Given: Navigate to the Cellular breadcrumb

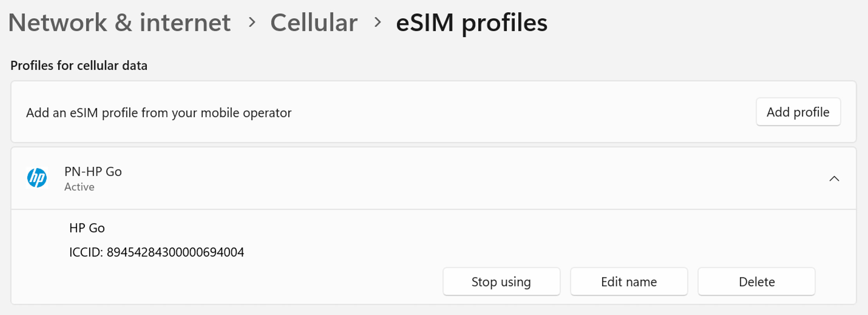Looking at the screenshot, I should click(x=314, y=23).
